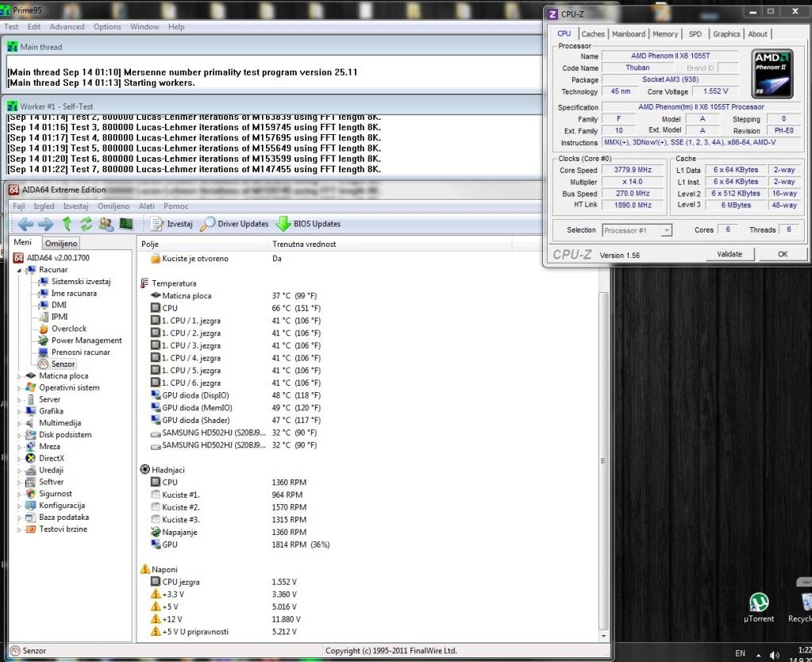Expand the Server tree node

tap(19, 400)
